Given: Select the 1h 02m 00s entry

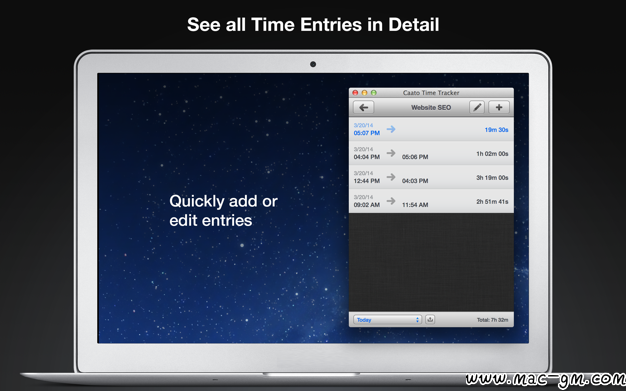Looking at the screenshot, I should pyautogui.click(x=431, y=153).
